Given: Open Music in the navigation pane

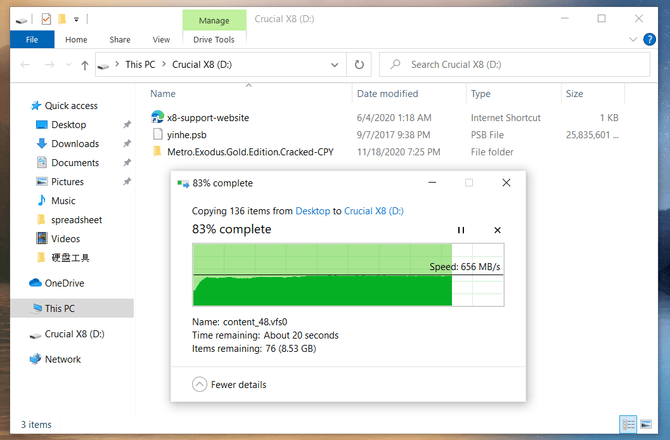Looking at the screenshot, I should coord(63,201).
